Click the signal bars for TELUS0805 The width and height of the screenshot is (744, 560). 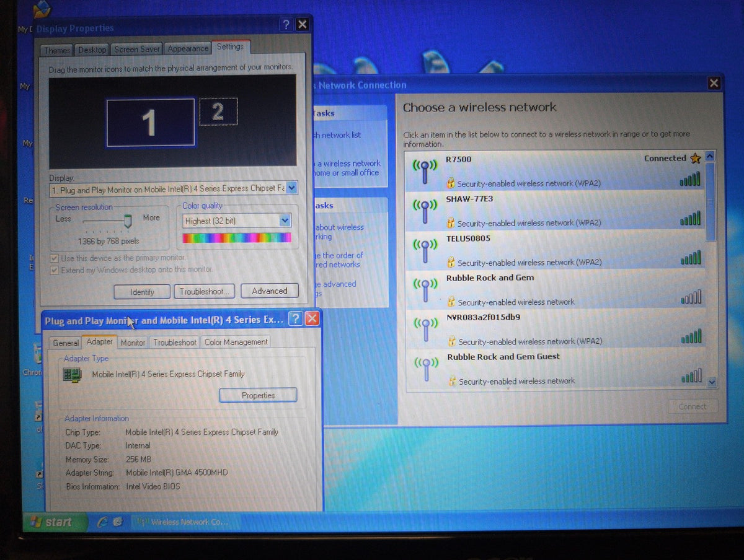coord(691,258)
